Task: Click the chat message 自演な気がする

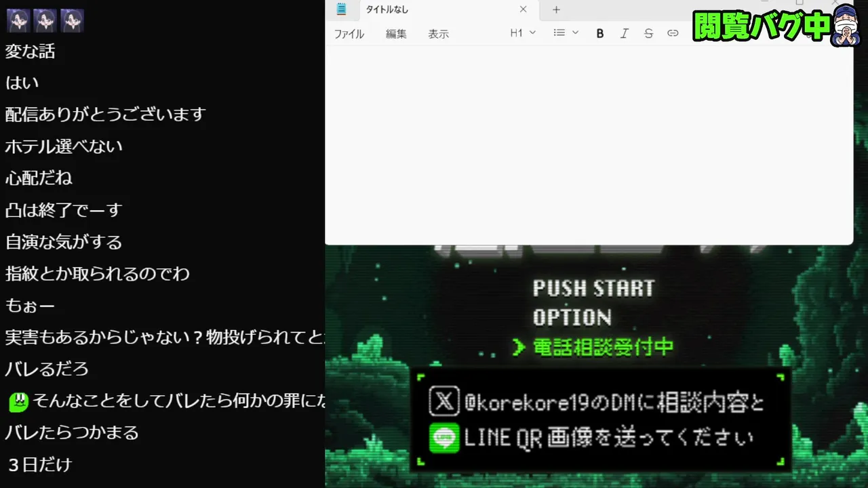Action: click(64, 242)
